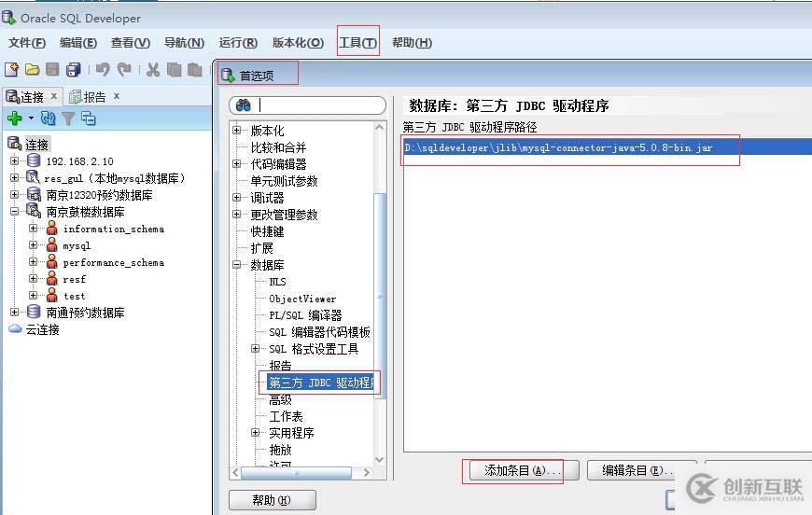
Task: Select the NLS preferences item
Action: coord(277,282)
